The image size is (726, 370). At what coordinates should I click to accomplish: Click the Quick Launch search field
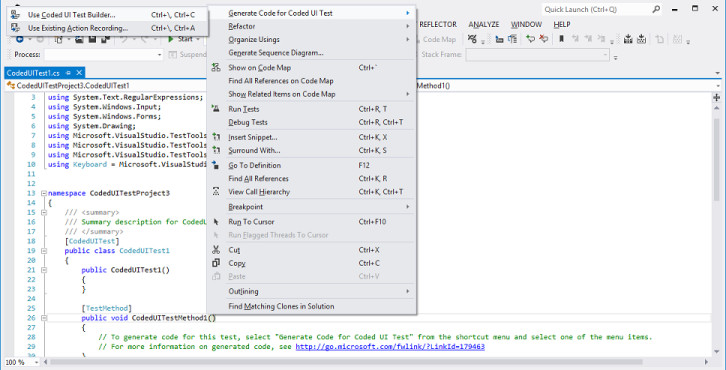click(603, 9)
